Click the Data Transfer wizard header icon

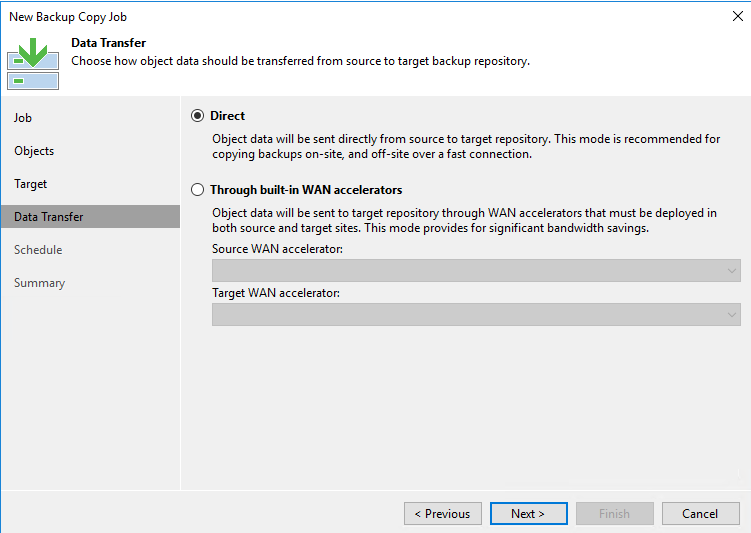[33, 64]
